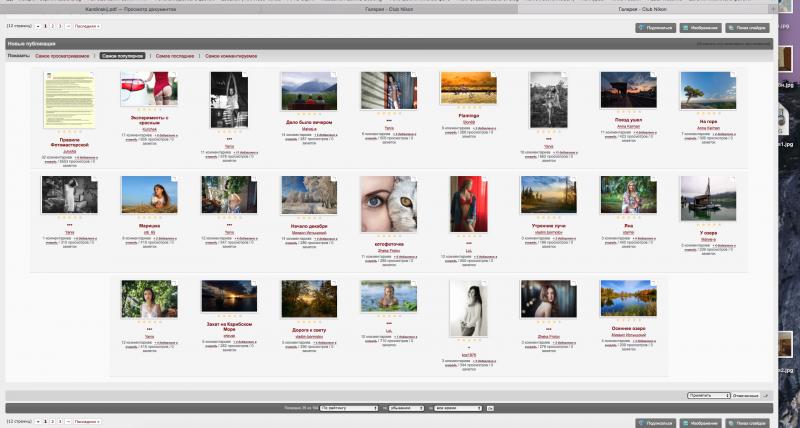Image resolution: width=800 pixels, height=428 pixels.
Task: Show Самое просматриваемое publications
Action: click(x=62, y=56)
